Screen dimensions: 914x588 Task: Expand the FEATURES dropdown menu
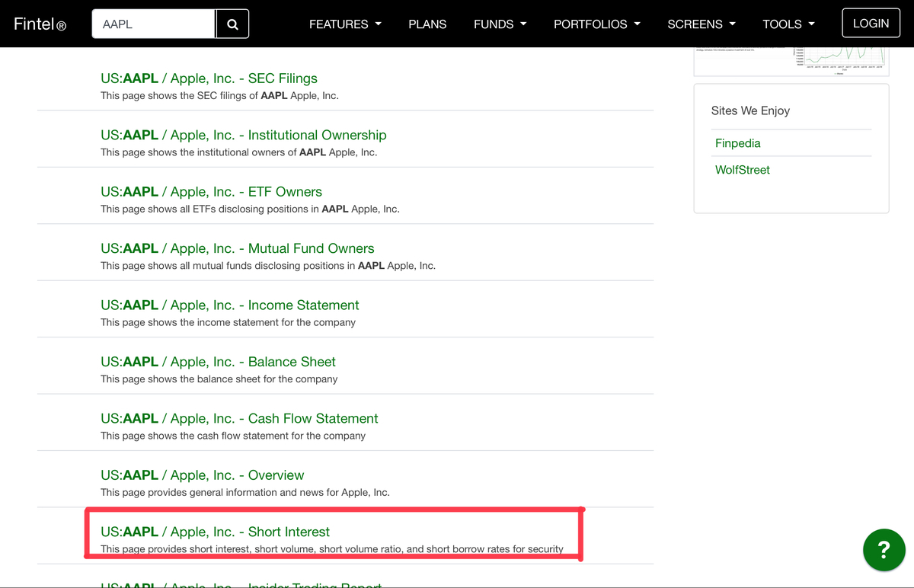click(345, 24)
